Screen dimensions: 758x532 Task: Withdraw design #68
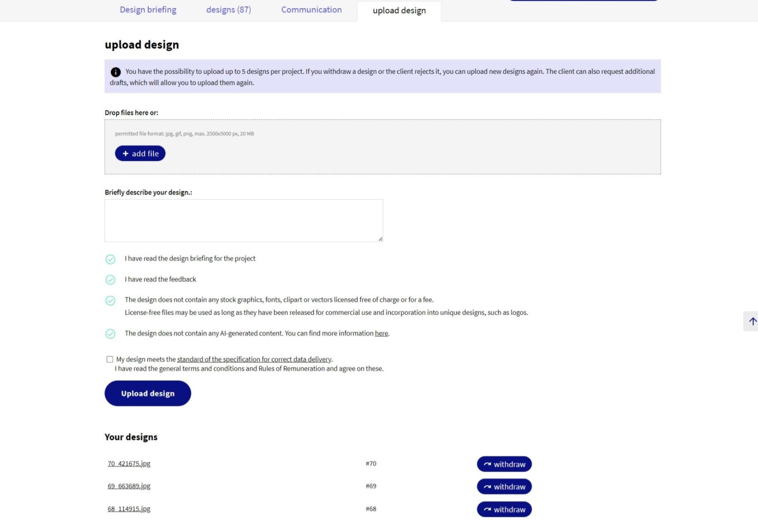pyautogui.click(x=504, y=509)
